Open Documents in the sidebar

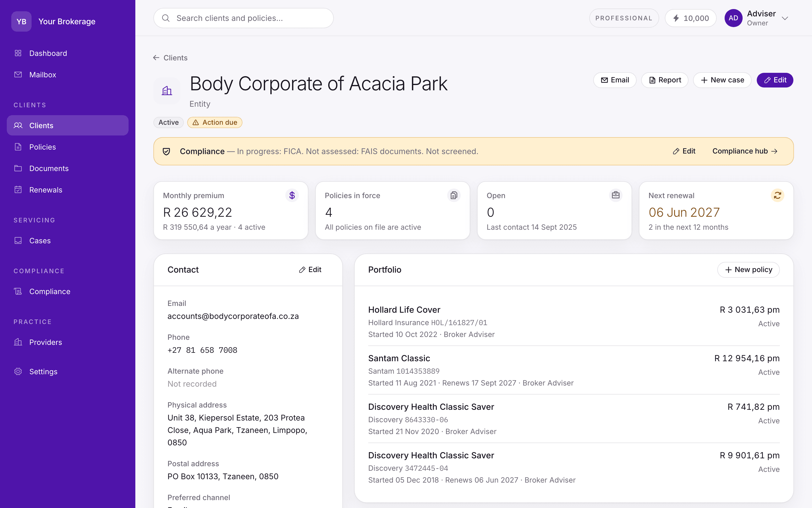(67, 168)
